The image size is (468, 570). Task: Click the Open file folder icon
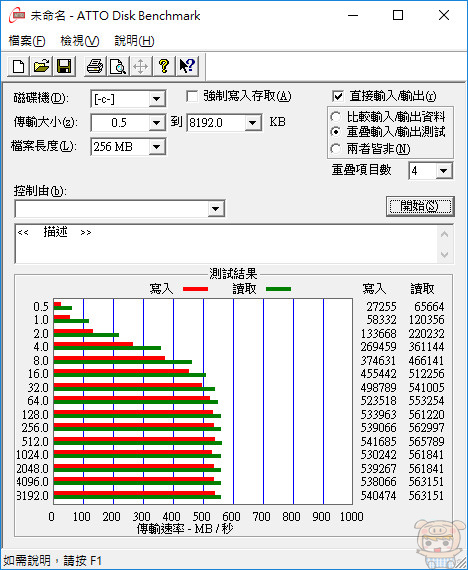tap(41, 67)
